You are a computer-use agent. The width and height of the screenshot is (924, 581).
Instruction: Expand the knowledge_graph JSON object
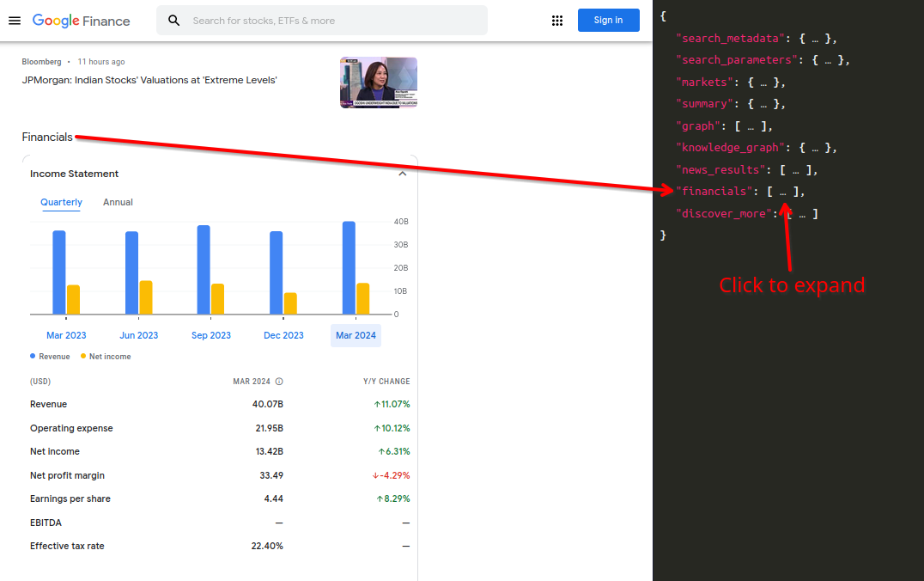tap(815, 148)
